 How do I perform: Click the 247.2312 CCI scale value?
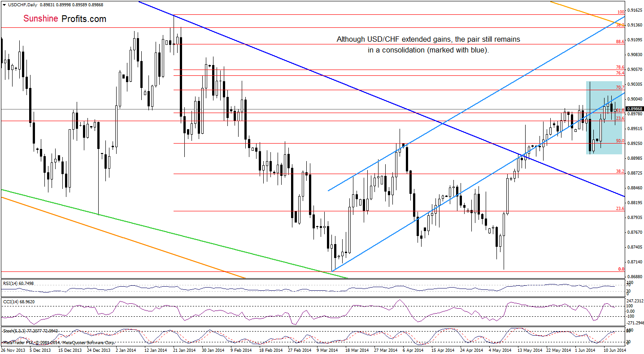[x=635, y=301]
